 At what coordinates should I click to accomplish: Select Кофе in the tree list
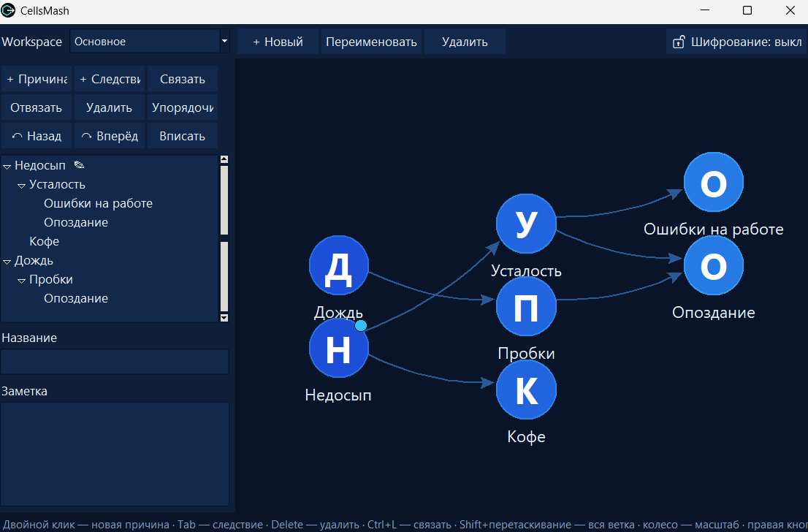tap(45, 241)
